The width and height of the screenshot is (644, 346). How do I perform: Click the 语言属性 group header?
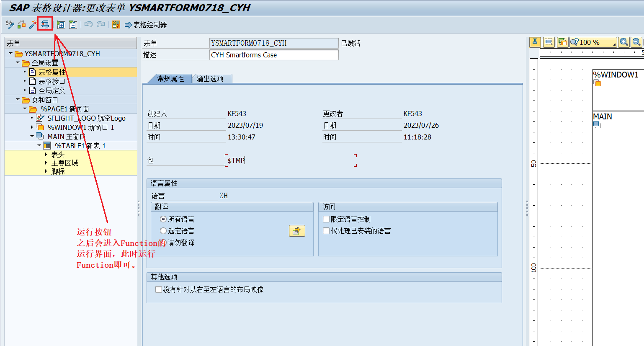pyautogui.click(x=324, y=183)
